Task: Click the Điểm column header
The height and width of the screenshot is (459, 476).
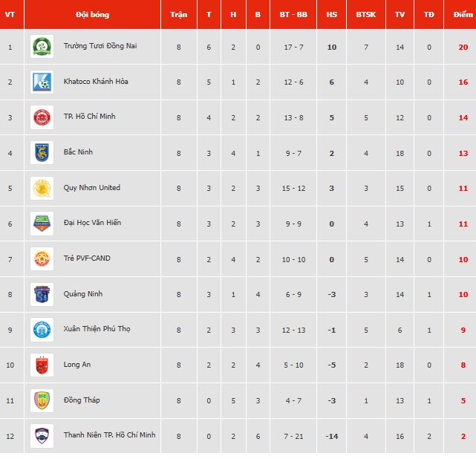Action: 463,14
